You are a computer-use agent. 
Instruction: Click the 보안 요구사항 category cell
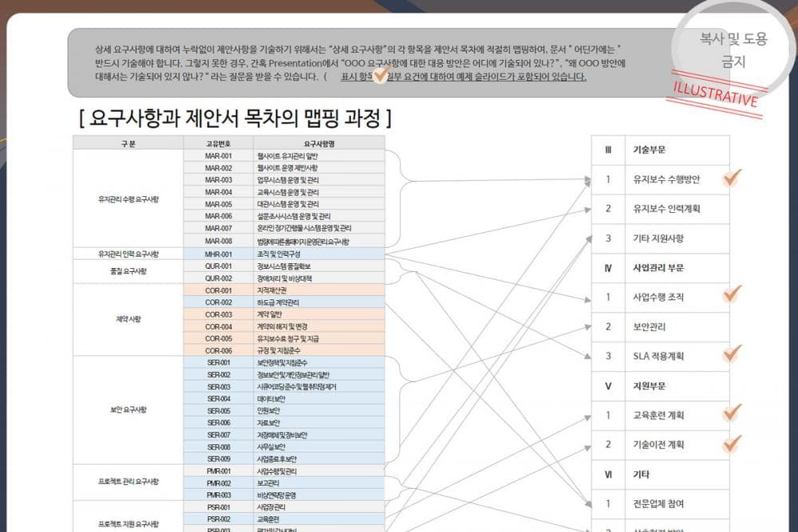click(128, 409)
